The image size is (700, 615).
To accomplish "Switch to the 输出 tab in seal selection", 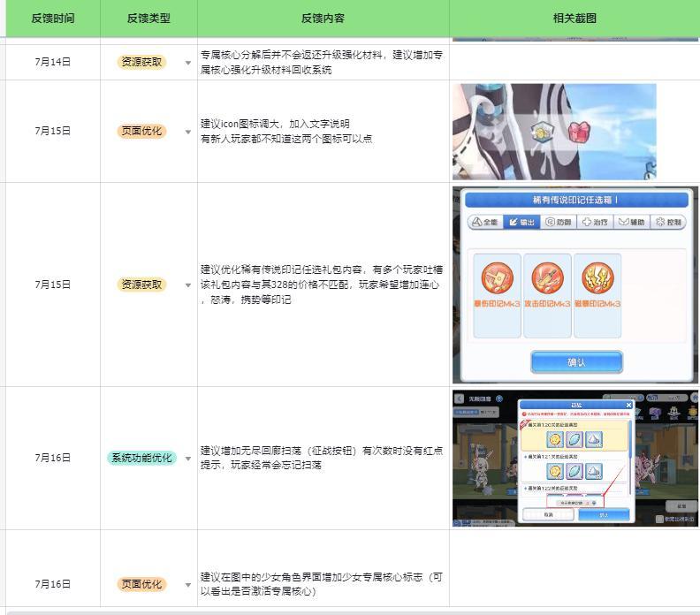I will click(x=521, y=223).
